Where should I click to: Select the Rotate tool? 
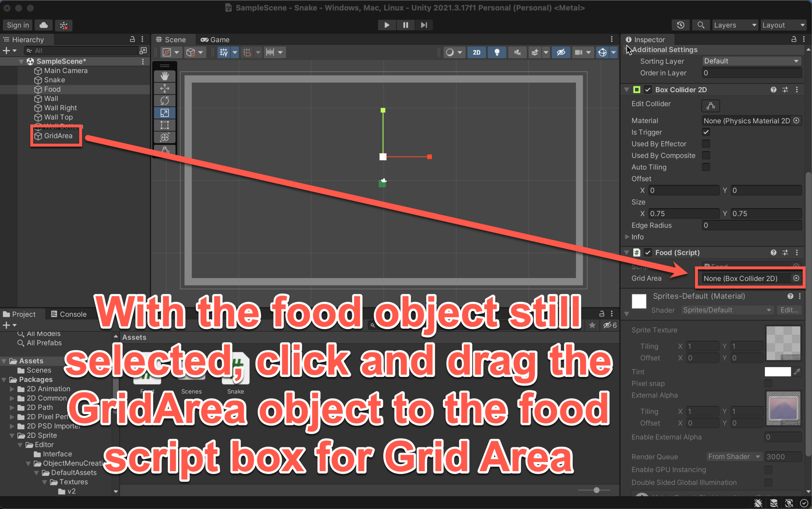[x=165, y=100]
